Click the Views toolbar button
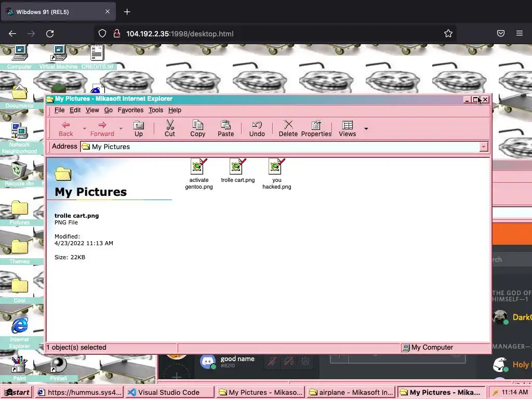Viewport: 532px width, 399px height. (x=348, y=129)
